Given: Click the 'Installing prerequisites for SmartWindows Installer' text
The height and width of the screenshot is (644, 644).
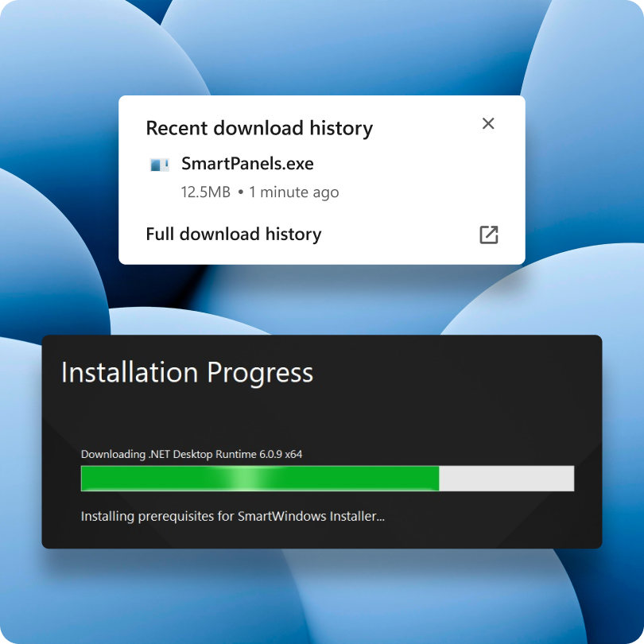Looking at the screenshot, I should pyautogui.click(x=233, y=516).
